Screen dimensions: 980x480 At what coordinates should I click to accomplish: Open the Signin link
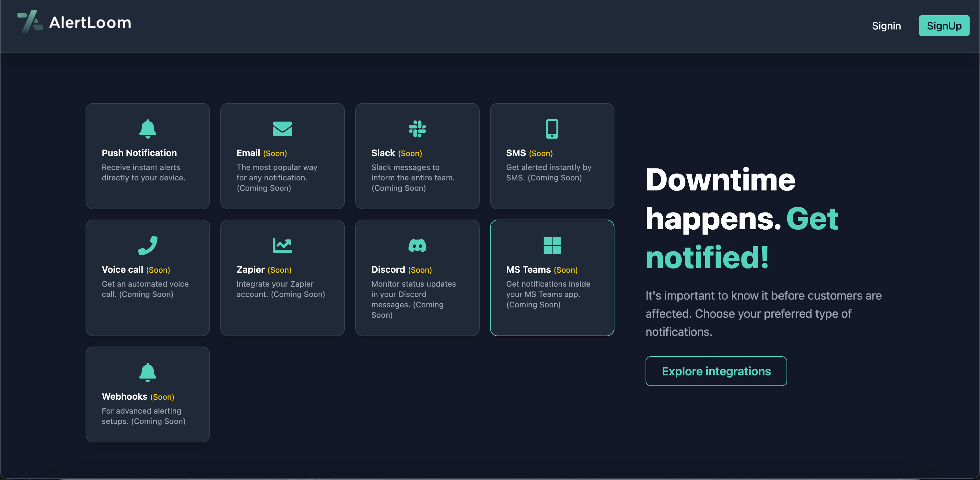886,26
